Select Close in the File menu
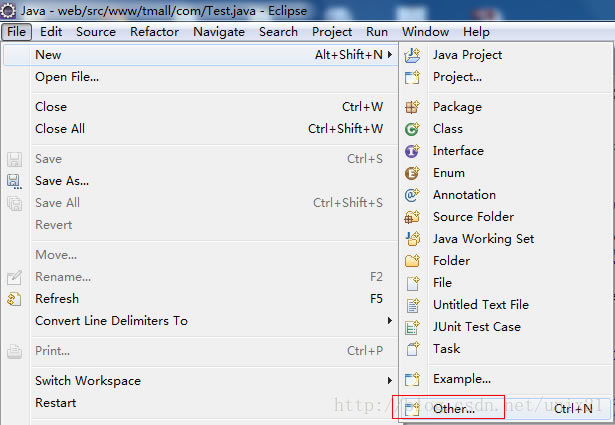The image size is (615, 425). click(x=200, y=107)
